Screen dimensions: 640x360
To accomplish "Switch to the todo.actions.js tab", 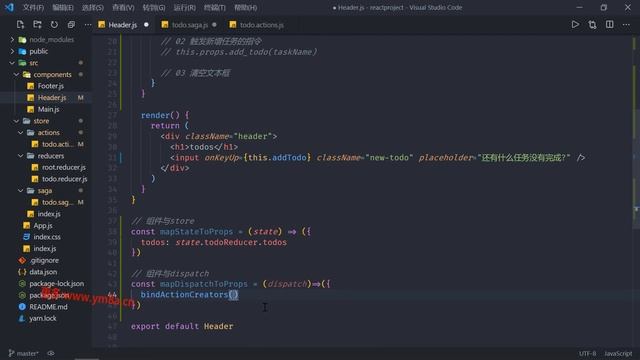I will 262,25.
